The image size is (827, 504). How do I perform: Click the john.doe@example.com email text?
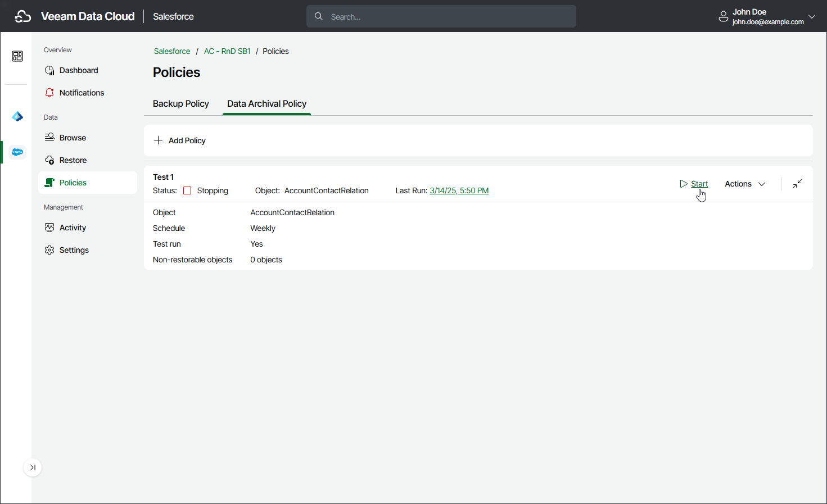(x=768, y=22)
